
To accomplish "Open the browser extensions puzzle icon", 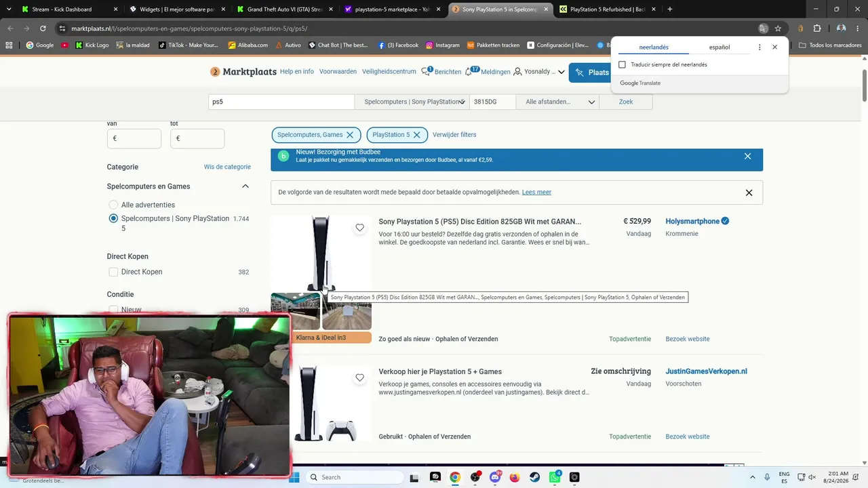I will coord(817,28).
